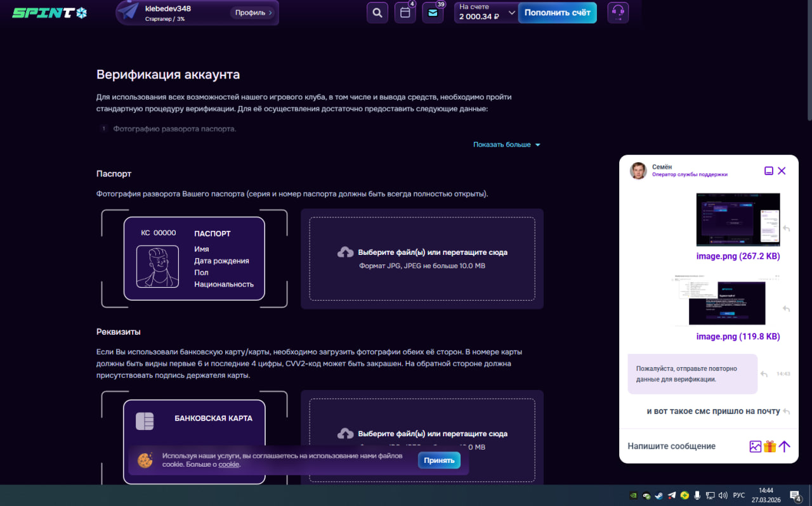Open the calendar icon with badge 4
This screenshot has height=506, width=812.
pyautogui.click(x=405, y=13)
